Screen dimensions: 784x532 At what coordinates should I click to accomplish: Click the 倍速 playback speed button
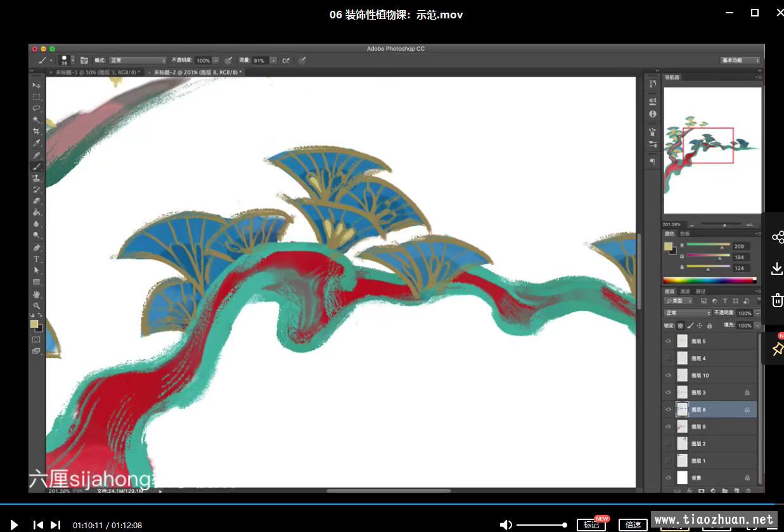633,524
